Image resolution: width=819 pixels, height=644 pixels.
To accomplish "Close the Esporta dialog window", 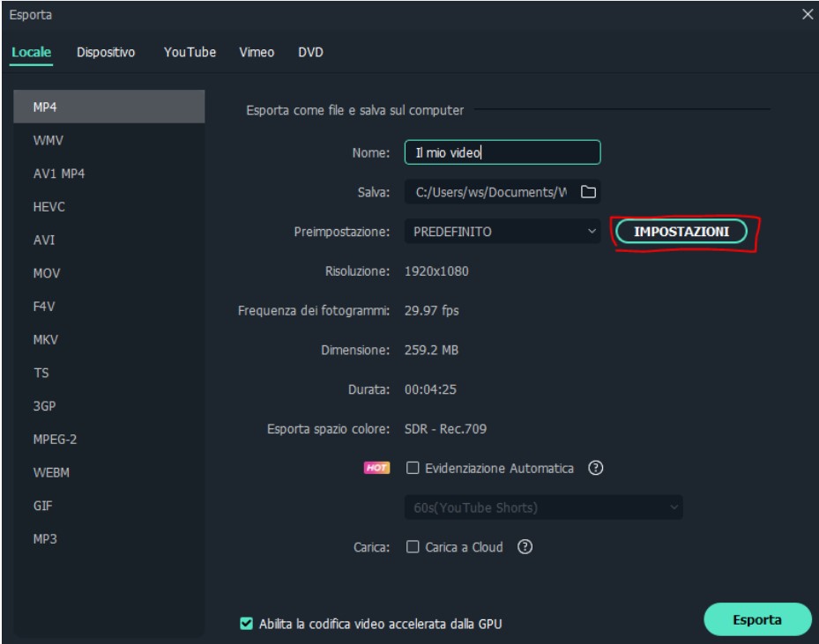I will (807, 15).
